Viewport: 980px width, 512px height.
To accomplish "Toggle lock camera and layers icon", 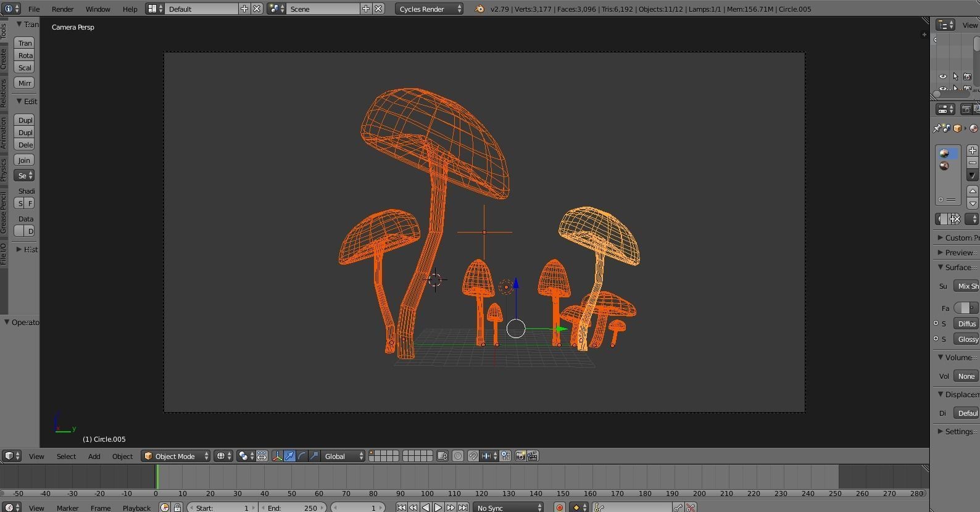I will (x=442, y=456).
